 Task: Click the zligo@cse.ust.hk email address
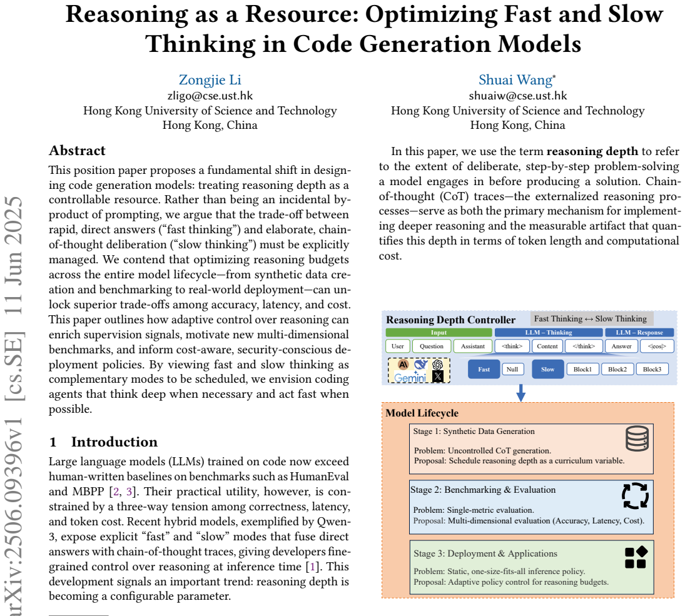click(x=210, y=96)
